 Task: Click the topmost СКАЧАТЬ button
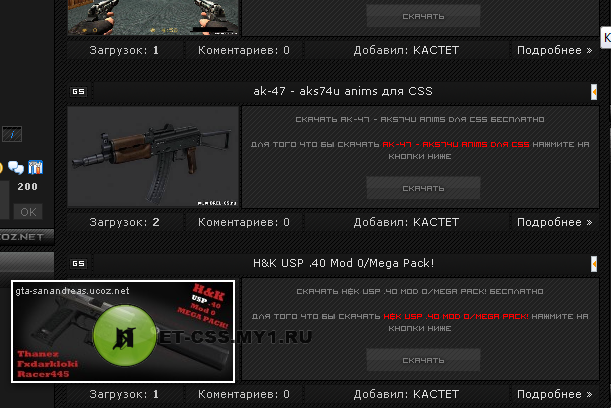[423, 16]
